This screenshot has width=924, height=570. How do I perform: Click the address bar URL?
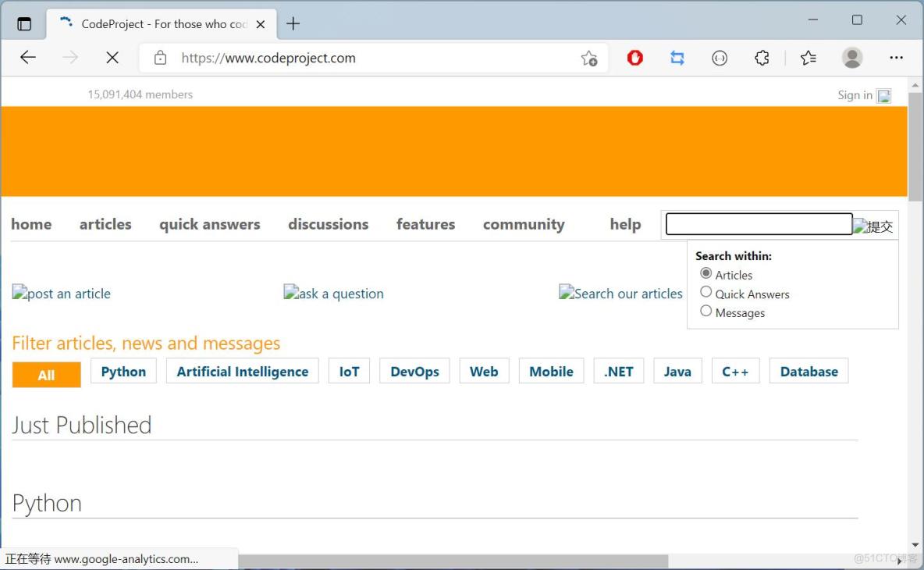[x=268, y=58]
